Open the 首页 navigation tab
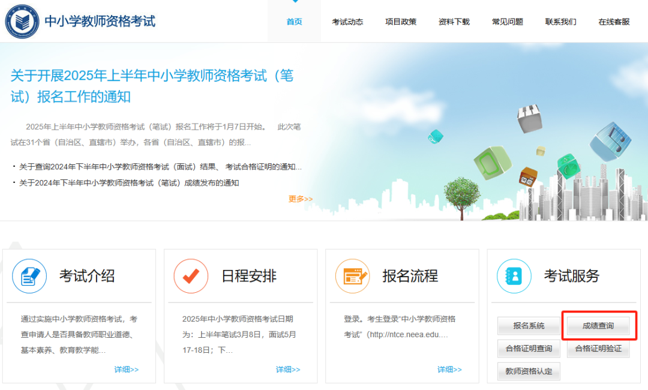648x390 pixels. [x=294, y=22]
